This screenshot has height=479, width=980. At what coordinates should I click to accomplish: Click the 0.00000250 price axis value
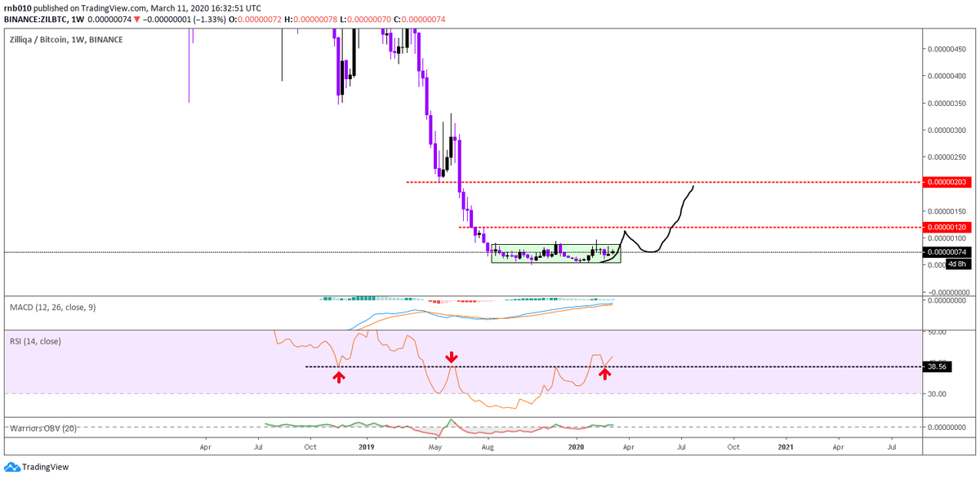click(947, 157)
